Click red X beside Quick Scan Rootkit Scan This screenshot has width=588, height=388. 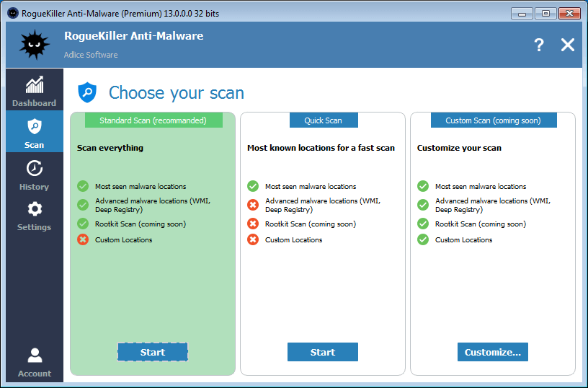tap(253, 224)
